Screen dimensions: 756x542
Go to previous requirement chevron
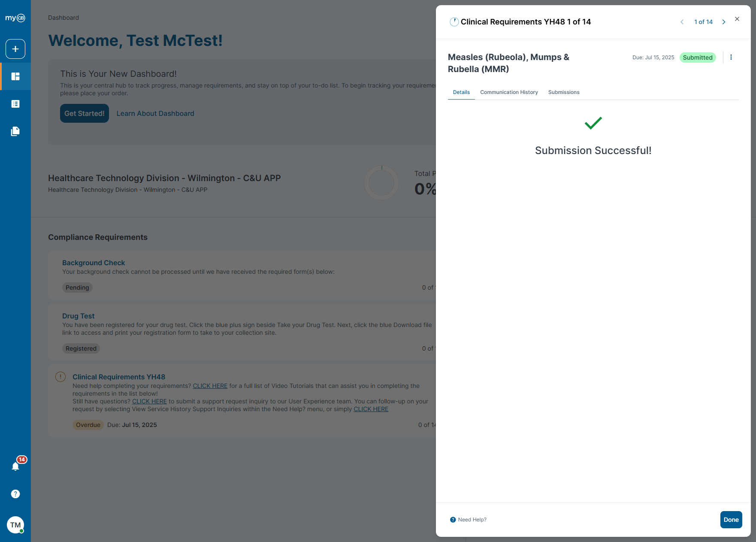click(x=682, y=22)
